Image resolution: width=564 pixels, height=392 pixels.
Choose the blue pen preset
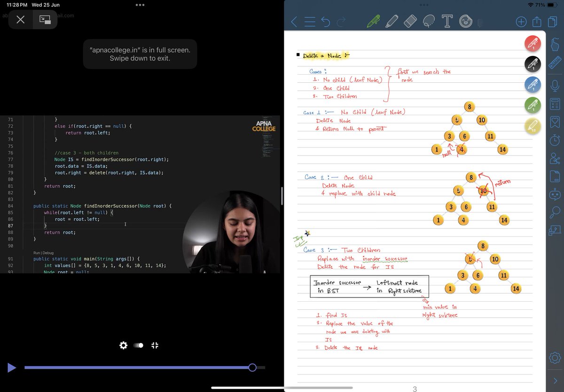click(533, 85)
